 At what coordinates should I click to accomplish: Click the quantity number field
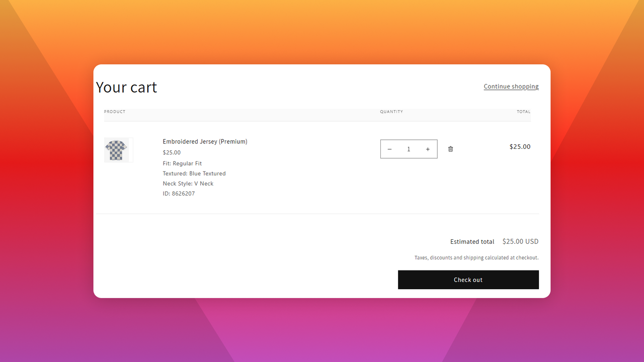point(409,149)
